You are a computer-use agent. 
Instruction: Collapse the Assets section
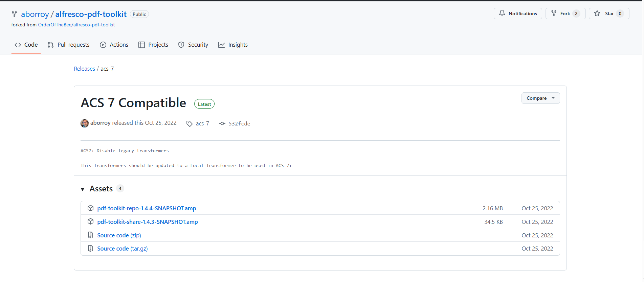83,189
